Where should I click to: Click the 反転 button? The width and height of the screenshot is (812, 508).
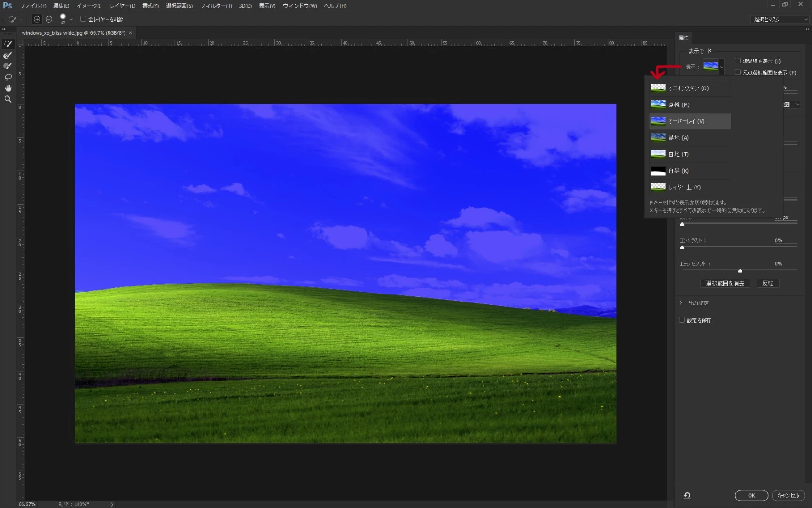(x=768, y=283)
